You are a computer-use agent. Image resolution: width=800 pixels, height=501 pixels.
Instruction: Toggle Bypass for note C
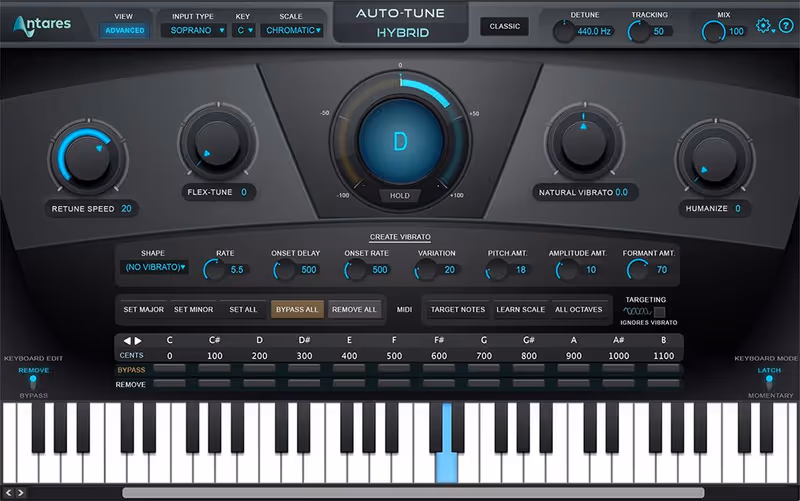[x=169, y=369]
